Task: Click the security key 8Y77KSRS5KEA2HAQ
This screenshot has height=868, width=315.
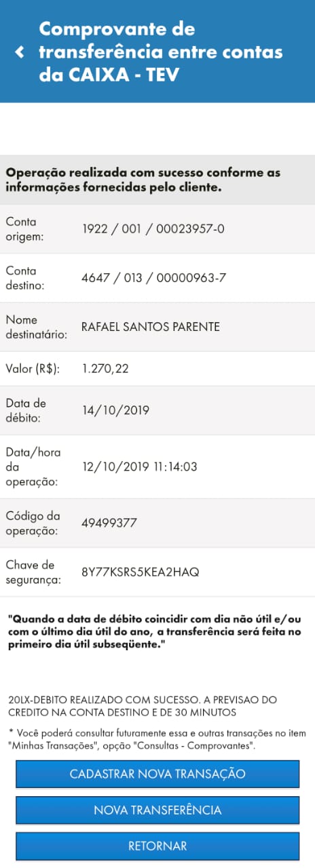Action: coord(141,572)
